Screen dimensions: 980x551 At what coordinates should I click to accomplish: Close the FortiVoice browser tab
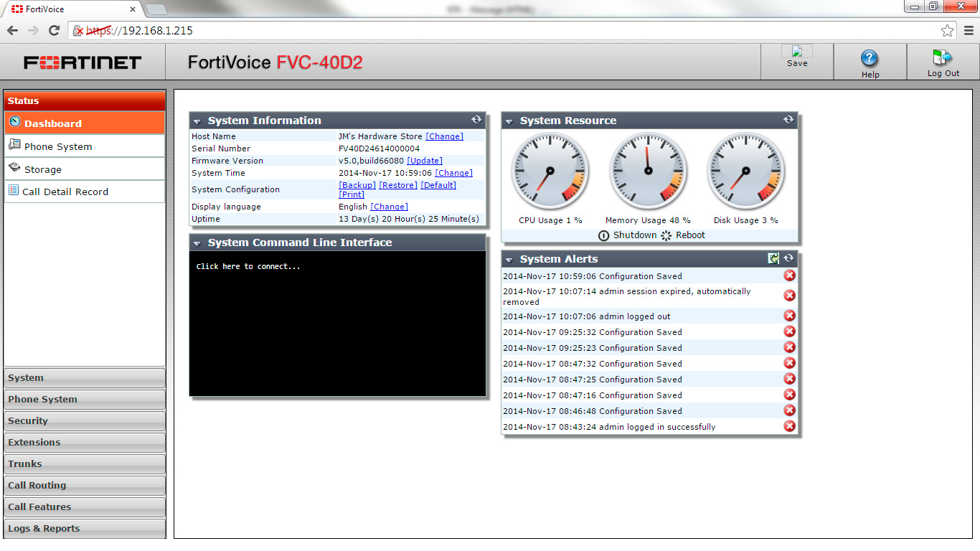pos(133,9)
